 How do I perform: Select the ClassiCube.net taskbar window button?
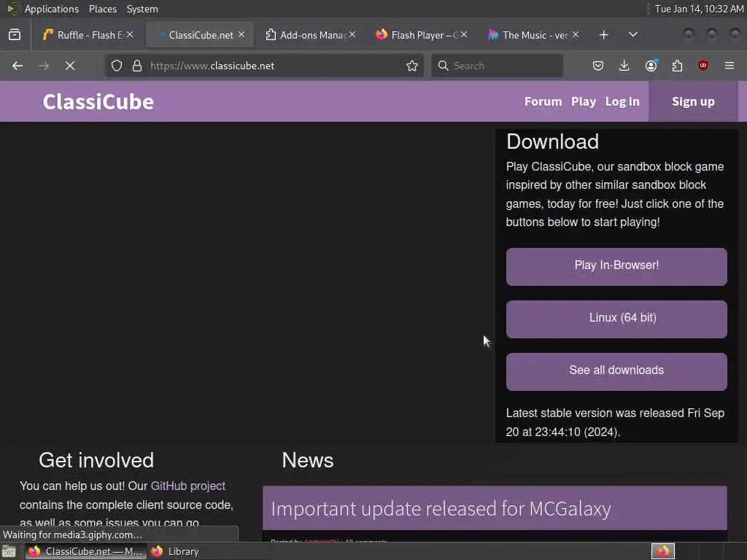click(86, 551)
